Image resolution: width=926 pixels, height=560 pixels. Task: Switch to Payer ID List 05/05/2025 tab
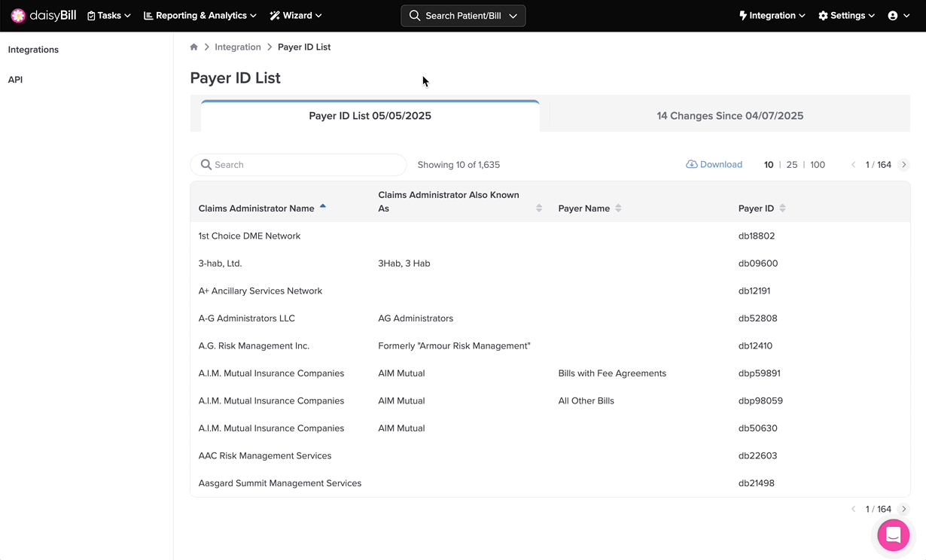pos(370,116)
